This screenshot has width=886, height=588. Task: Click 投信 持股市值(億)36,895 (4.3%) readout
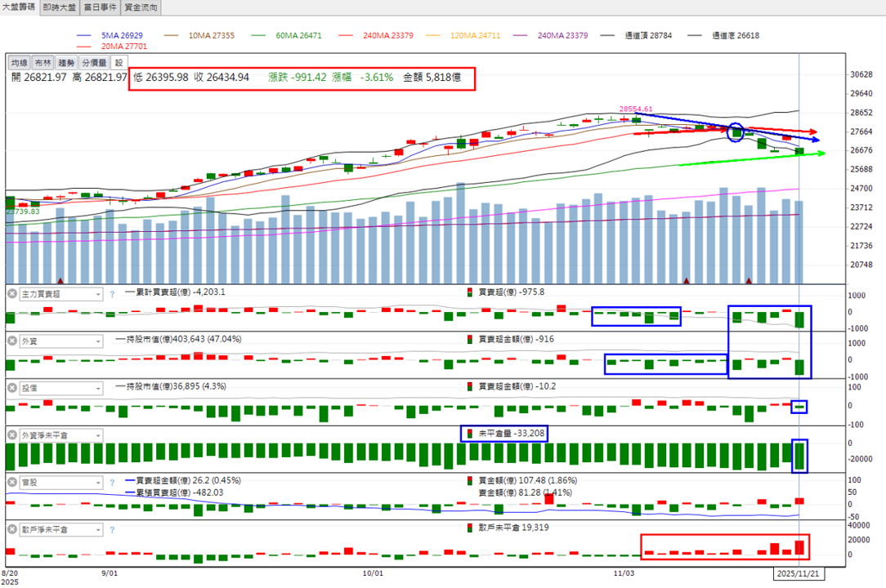(171, 386)
